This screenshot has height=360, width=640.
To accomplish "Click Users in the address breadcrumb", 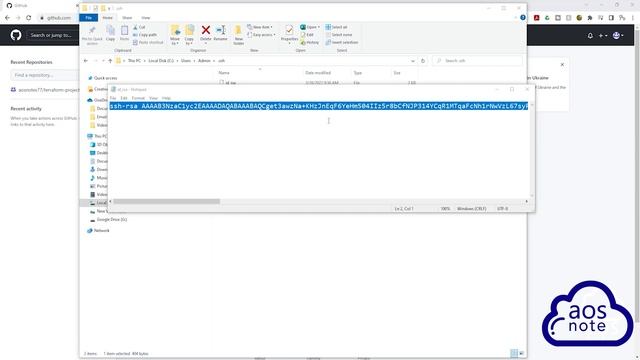I will coord(186,61).
